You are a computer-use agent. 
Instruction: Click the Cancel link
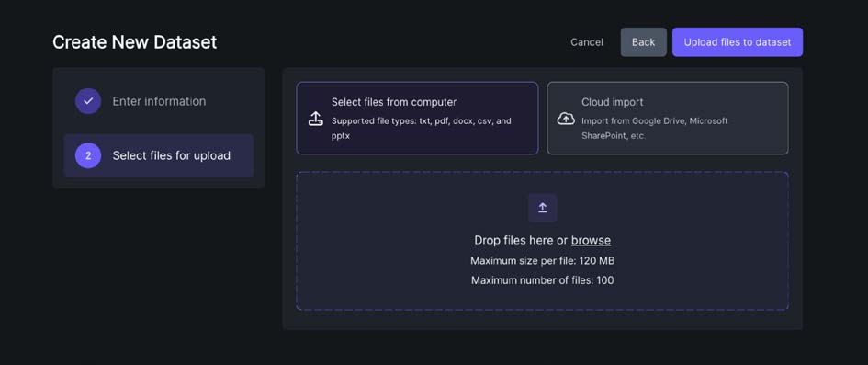[x=587, y=42]
